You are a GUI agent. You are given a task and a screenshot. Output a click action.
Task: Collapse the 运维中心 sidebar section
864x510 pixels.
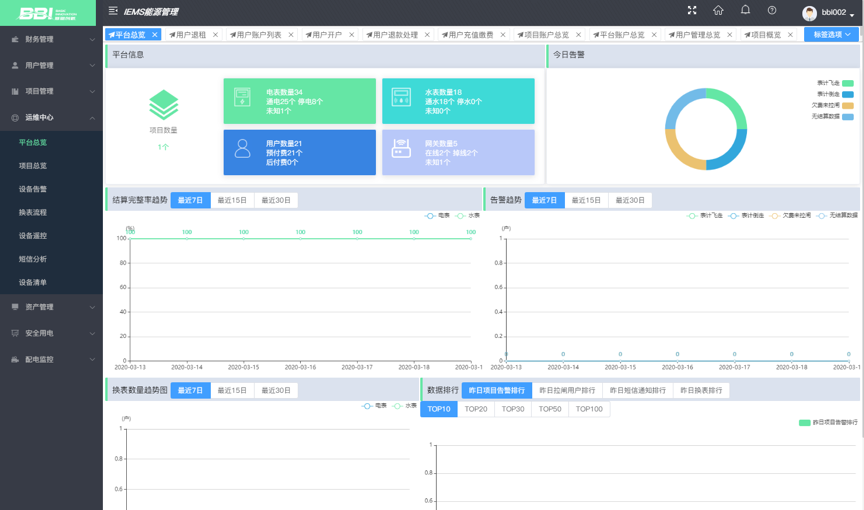[x=51, y=117]
